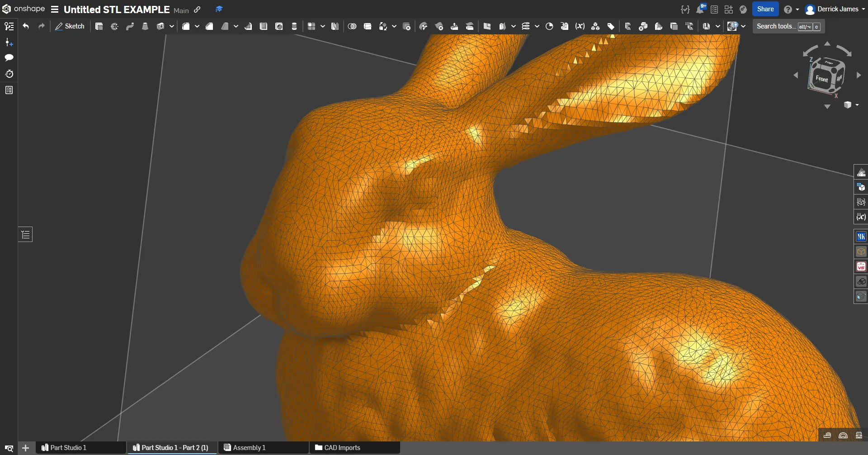The height and width of the screenshot is (455, 868).
Task: Expand the Draft tool dropdown
Action: (236, 26)
